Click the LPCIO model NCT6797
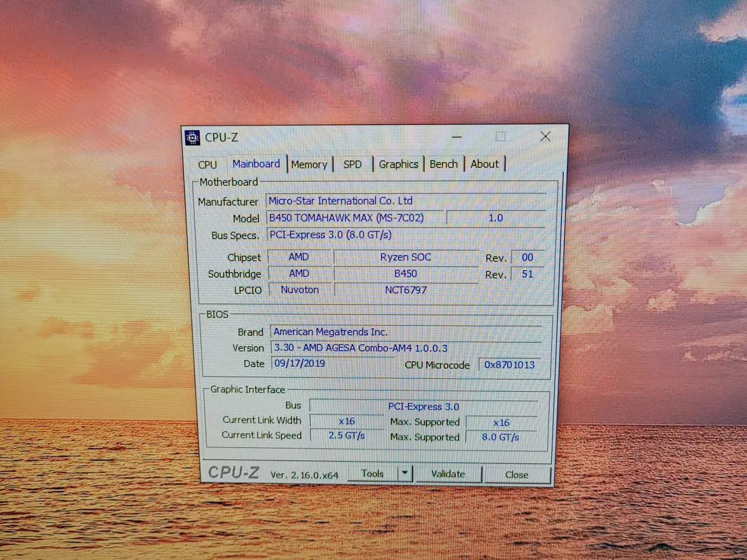747x560 pixels. click(406, 290)
